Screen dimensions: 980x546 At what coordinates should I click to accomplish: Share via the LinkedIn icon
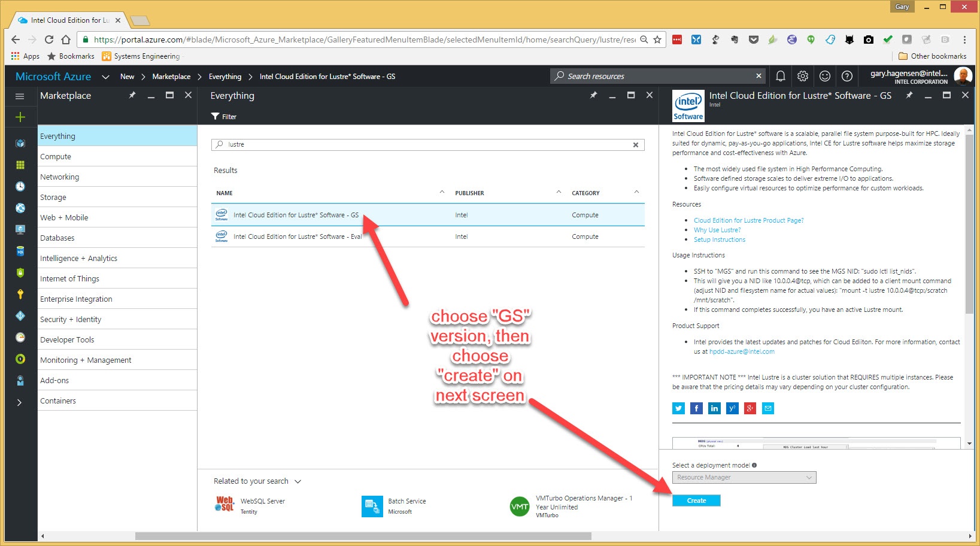[x=714, y=408]
